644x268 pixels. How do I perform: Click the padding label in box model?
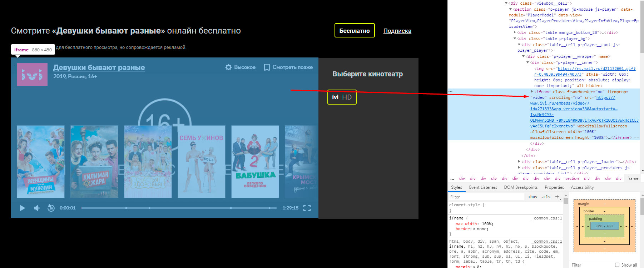coord(595,219)
